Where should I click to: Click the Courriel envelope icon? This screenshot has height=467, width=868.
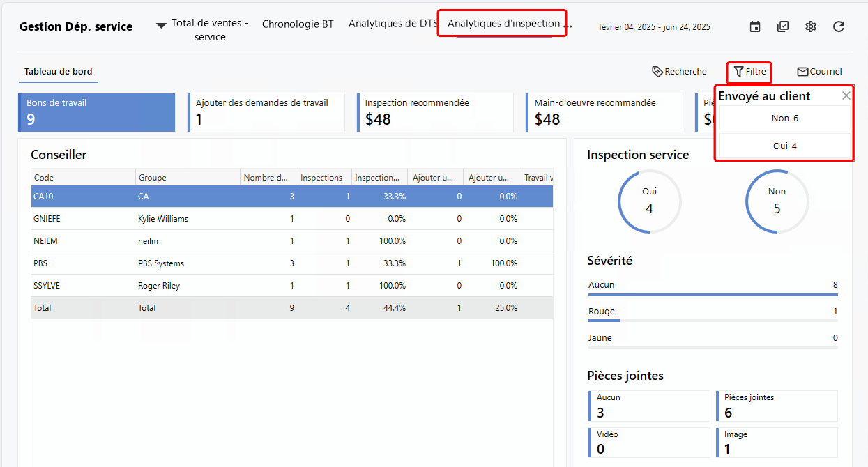[802, 72]
